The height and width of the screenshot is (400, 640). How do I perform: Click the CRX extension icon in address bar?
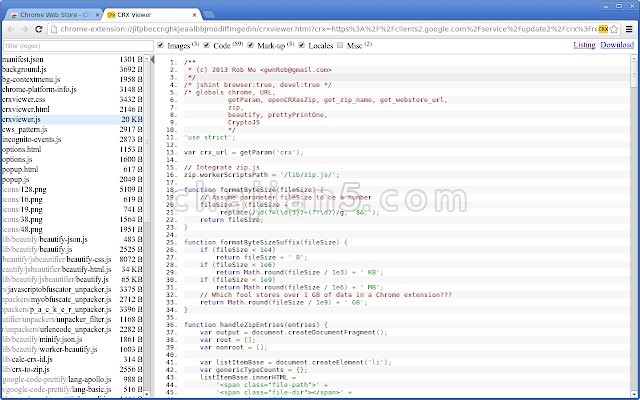pos(603,29)
